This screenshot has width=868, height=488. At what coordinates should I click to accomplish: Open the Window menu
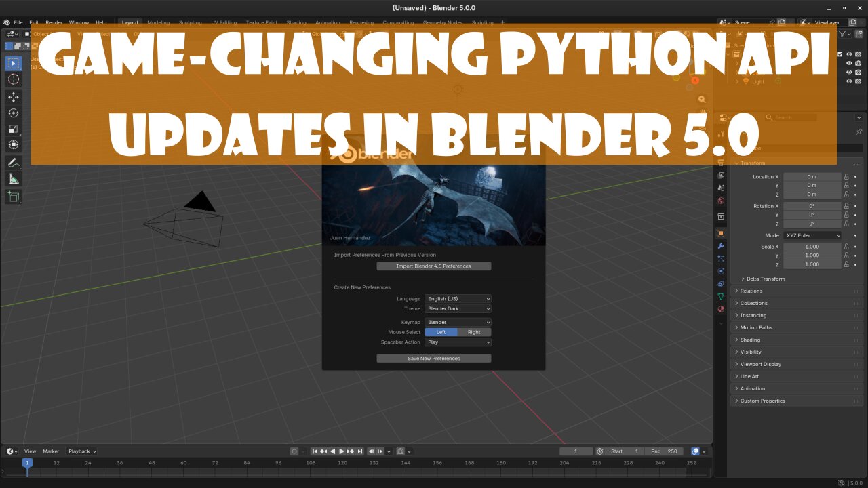tap(79, 22)
